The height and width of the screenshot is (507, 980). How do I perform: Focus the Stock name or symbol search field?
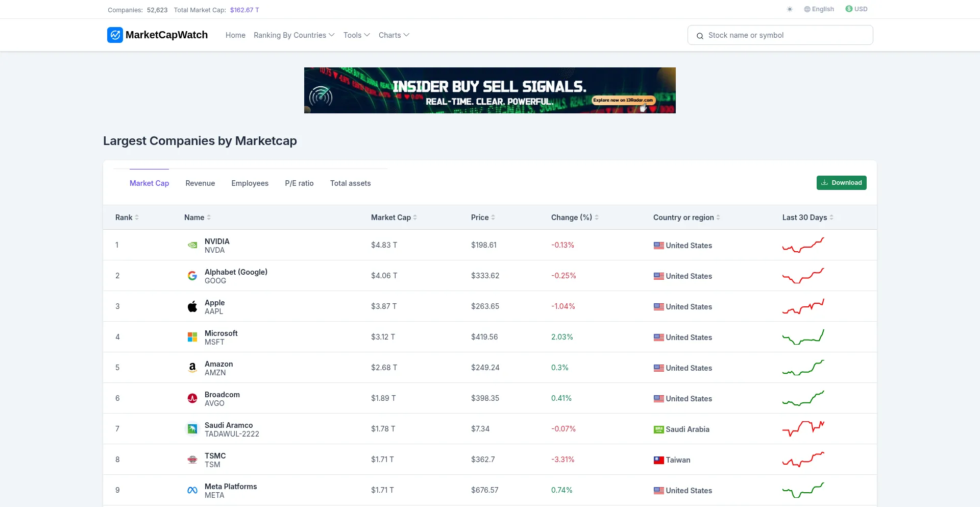pos(780,35)
